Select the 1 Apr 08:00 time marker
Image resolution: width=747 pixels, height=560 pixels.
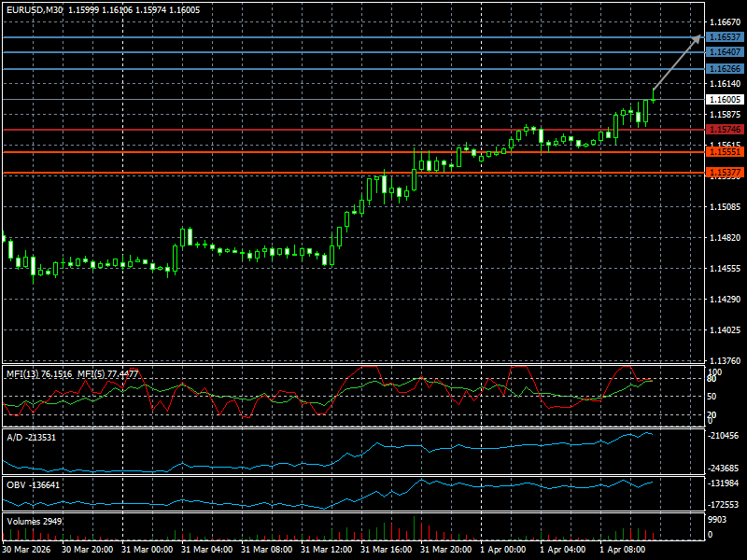[x=623, y=551]
